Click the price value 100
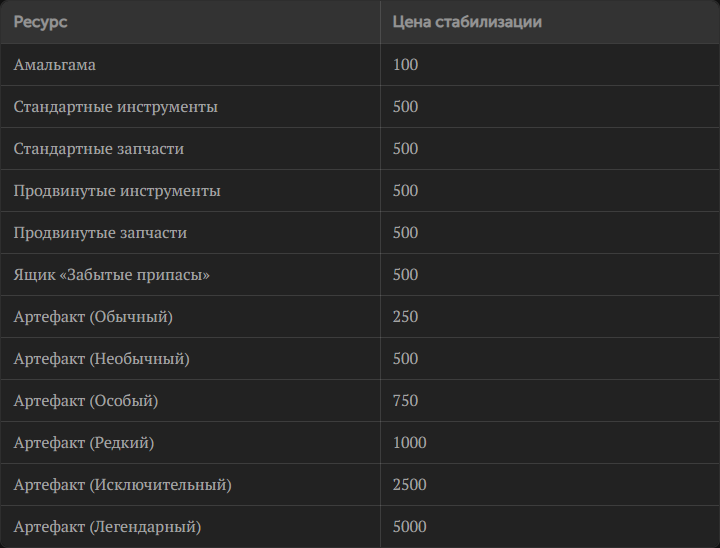720x548 pixels. pyautogui.click(x=405, y=65)
